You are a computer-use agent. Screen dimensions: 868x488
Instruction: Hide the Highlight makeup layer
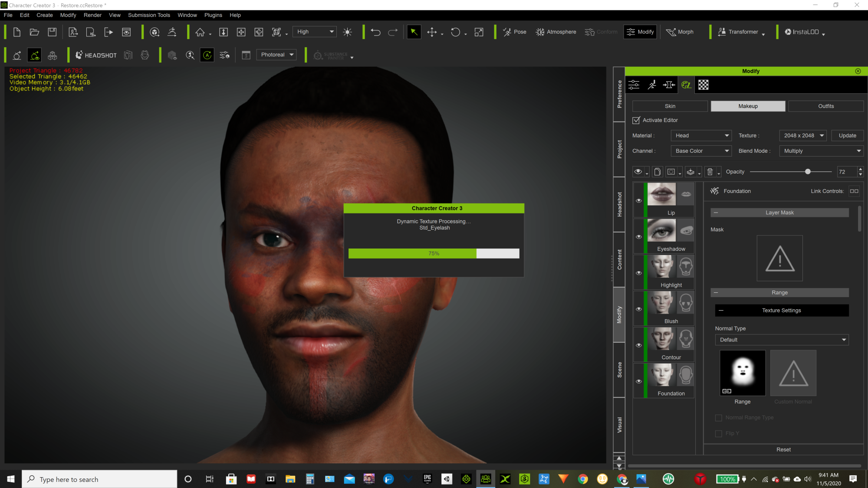638,273
